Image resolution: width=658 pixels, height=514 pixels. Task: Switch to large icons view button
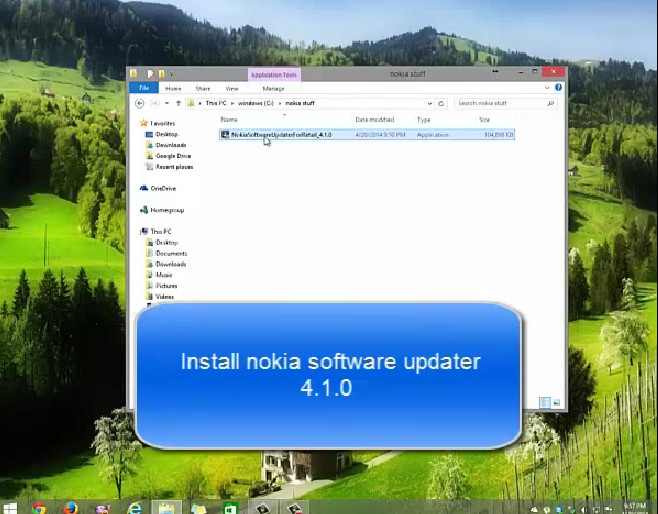(556, 403)
